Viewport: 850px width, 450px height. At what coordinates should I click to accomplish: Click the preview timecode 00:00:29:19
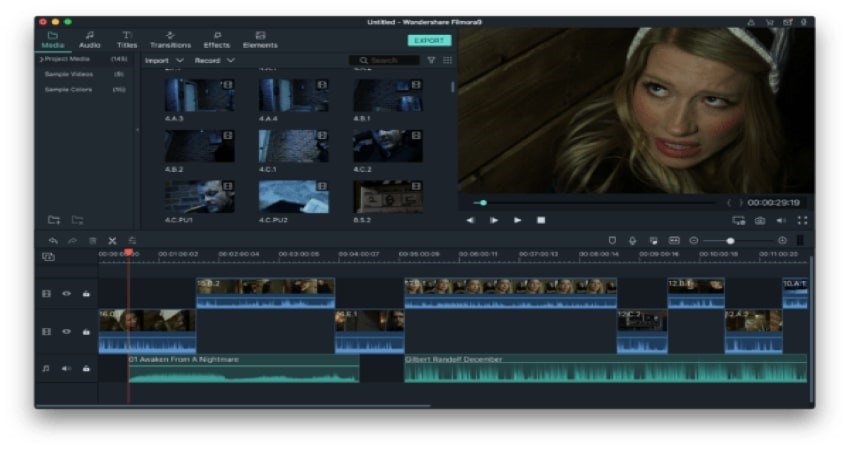point(774,203)
